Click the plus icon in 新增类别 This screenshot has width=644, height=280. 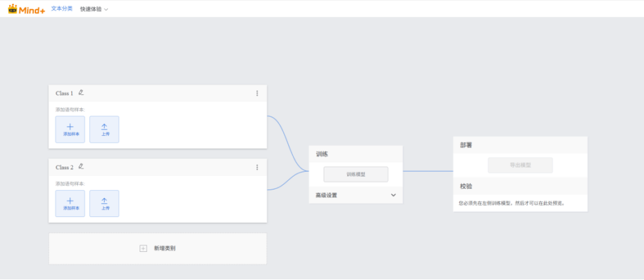(143, 249)
